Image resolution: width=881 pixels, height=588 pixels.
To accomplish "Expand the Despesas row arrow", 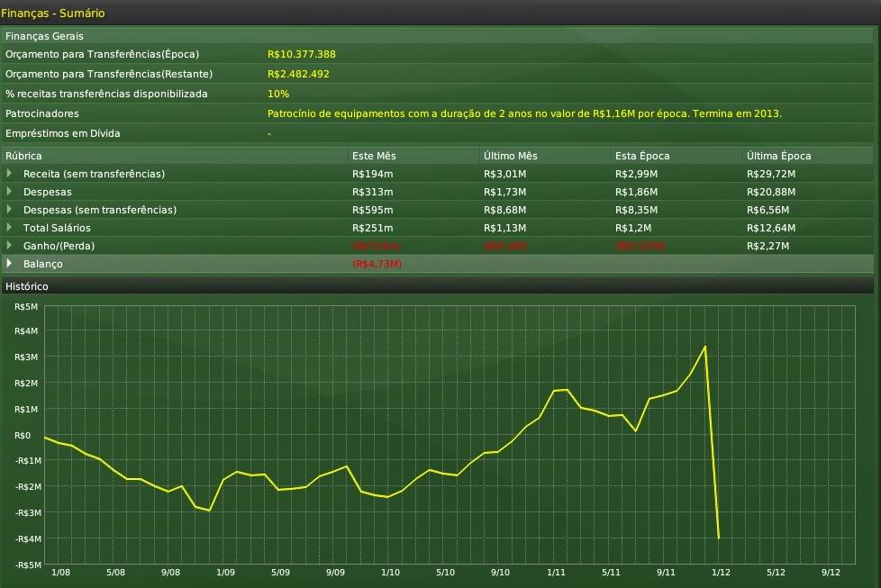I will click(x=10, y=191).
